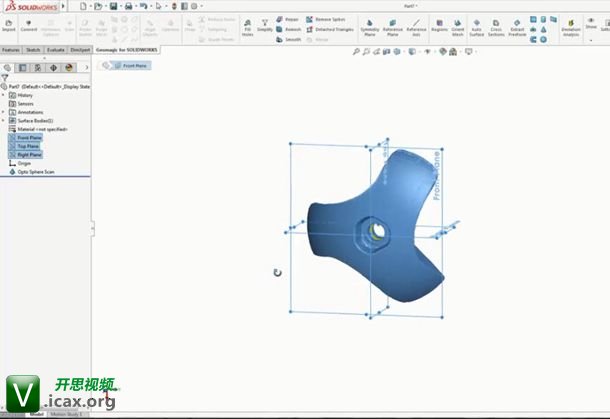Open the Display Style dropdown cube
610x419 pixels.
click(x=412, y=51)
